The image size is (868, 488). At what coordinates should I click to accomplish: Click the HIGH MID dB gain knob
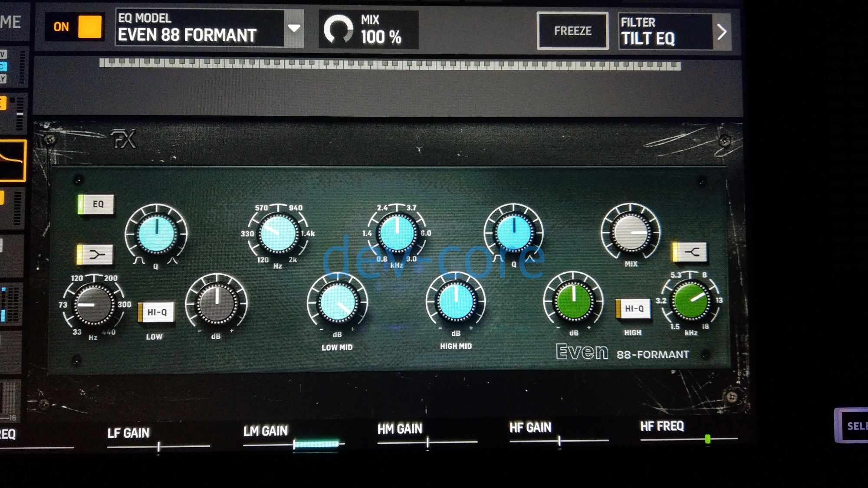pos(456,301)
